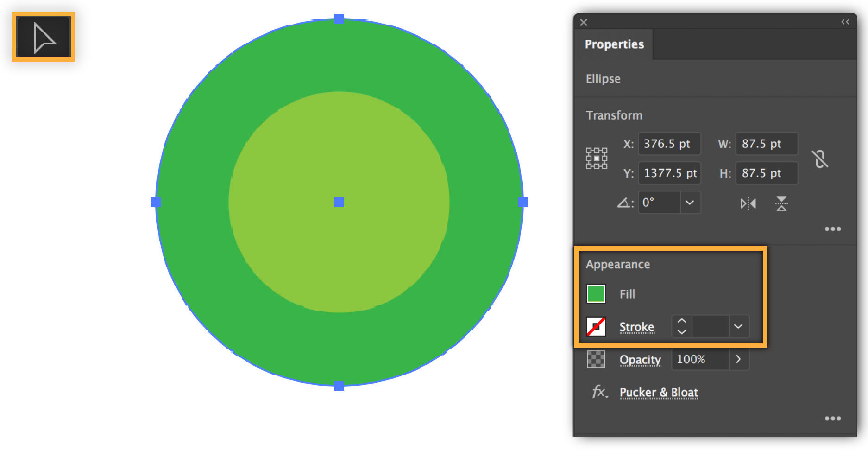Click the Stroke swatch showing none
The image size is (868, 470).
(x=596, y=326)
